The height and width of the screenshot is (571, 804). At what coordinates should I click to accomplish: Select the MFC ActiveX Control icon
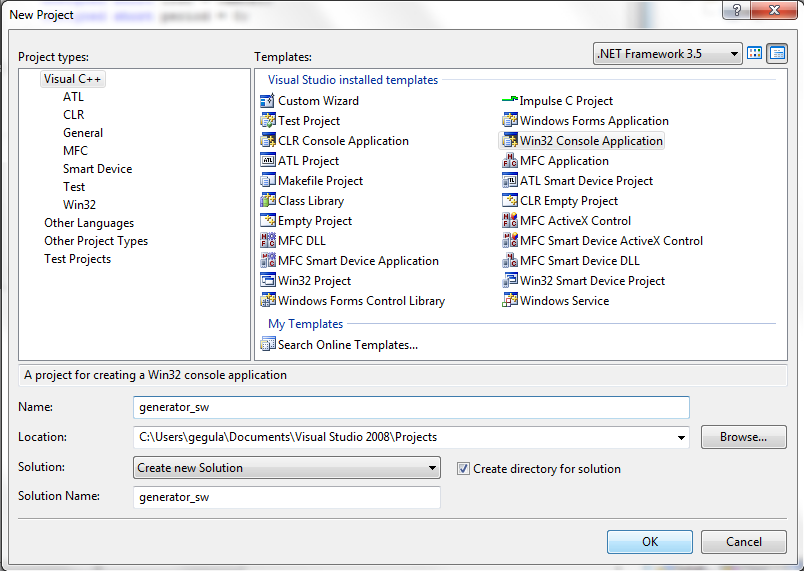[510, 221]
